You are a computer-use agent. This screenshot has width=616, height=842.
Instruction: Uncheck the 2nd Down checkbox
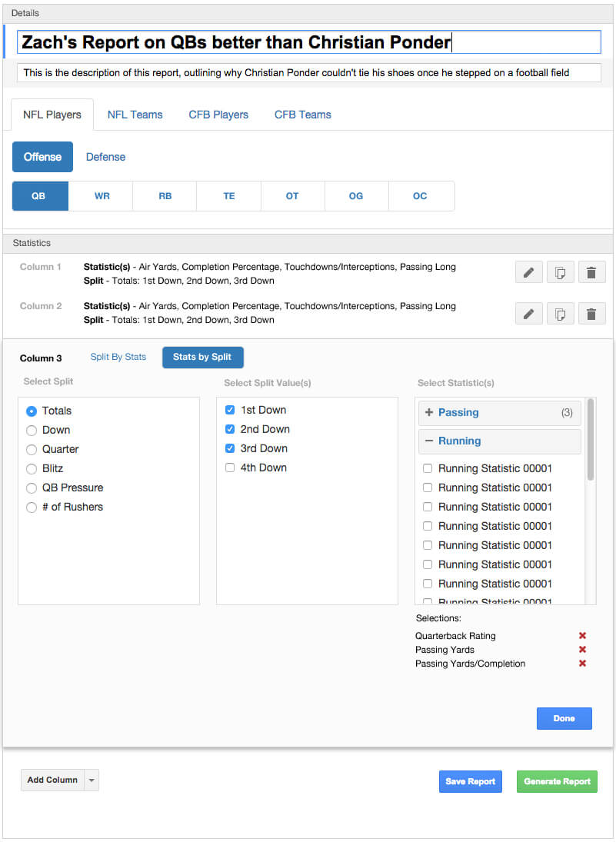pyautogui.click(x=230, y=429)
